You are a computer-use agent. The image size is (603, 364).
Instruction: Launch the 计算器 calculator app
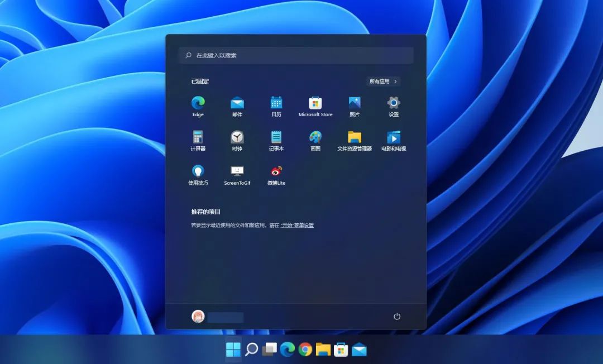click(x=198, y=141)
